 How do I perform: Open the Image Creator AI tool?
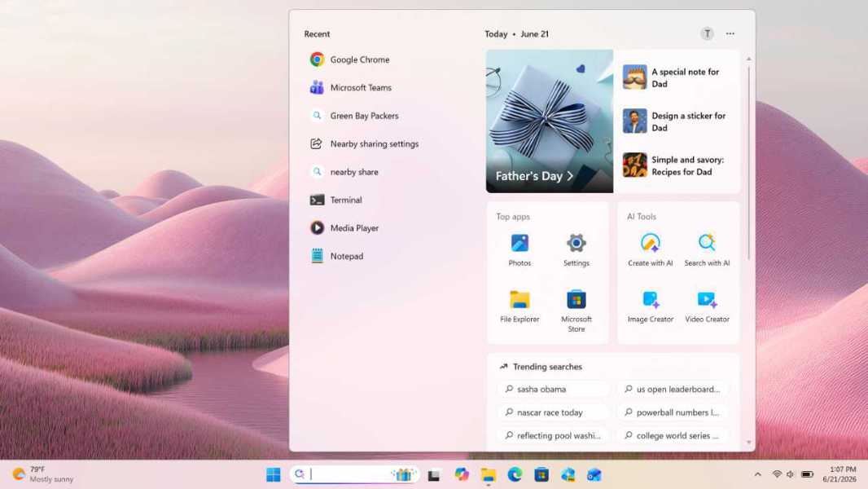click(x=651, y=306)
